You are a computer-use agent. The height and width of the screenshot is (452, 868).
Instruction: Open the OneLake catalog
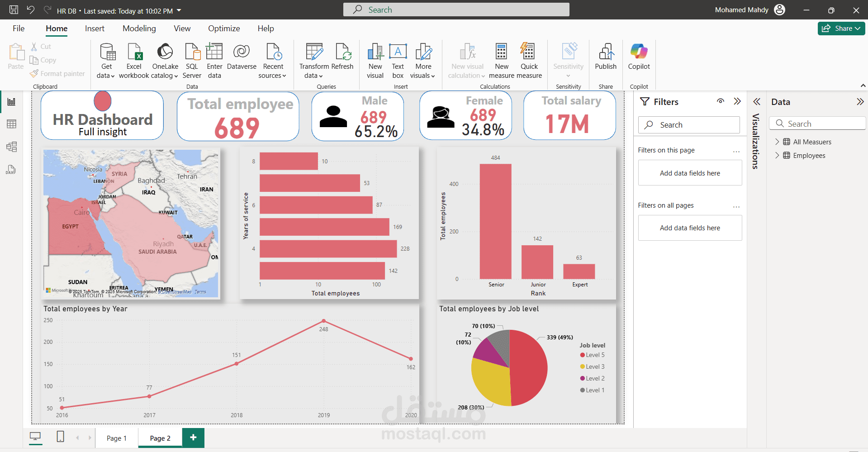pos(165,61)
